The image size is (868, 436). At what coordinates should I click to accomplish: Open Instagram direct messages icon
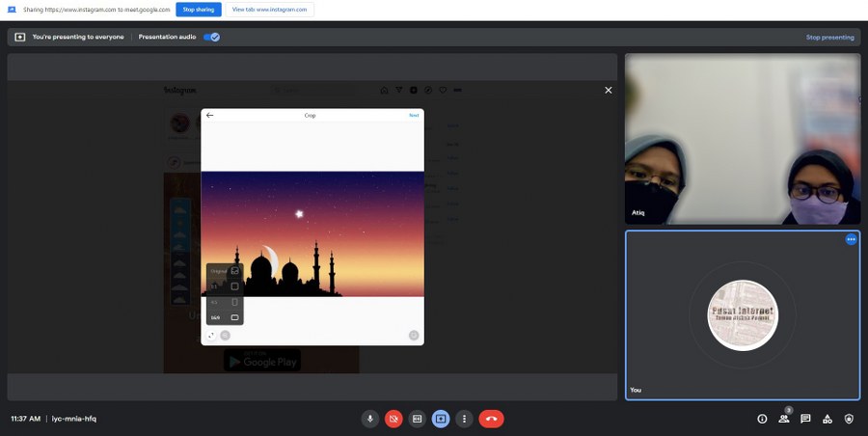tap(398, 91)
